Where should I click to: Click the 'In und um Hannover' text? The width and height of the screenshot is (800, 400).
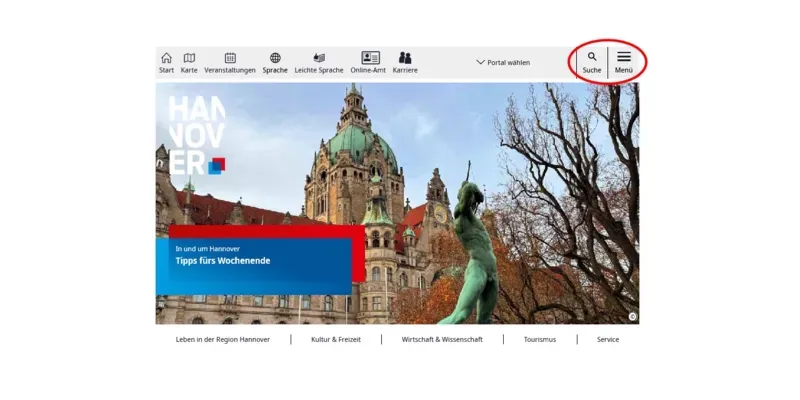tap(208, 249)
